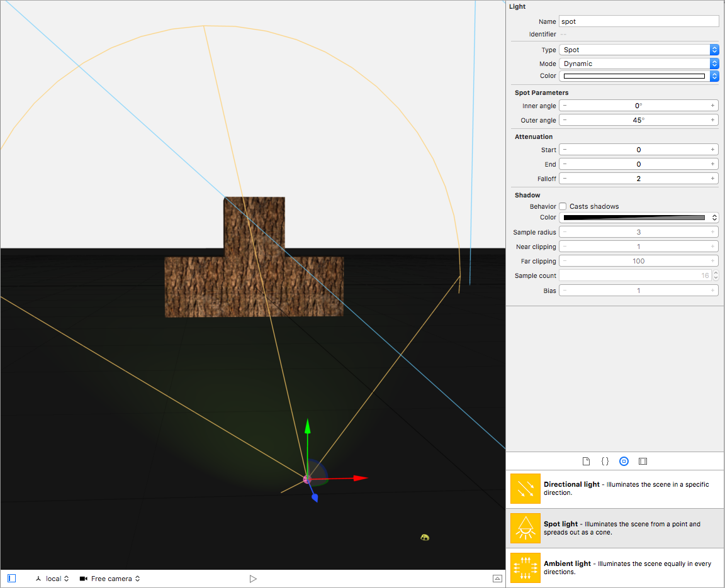Open the Media library tab
The image size is (725, 588).
643,461
